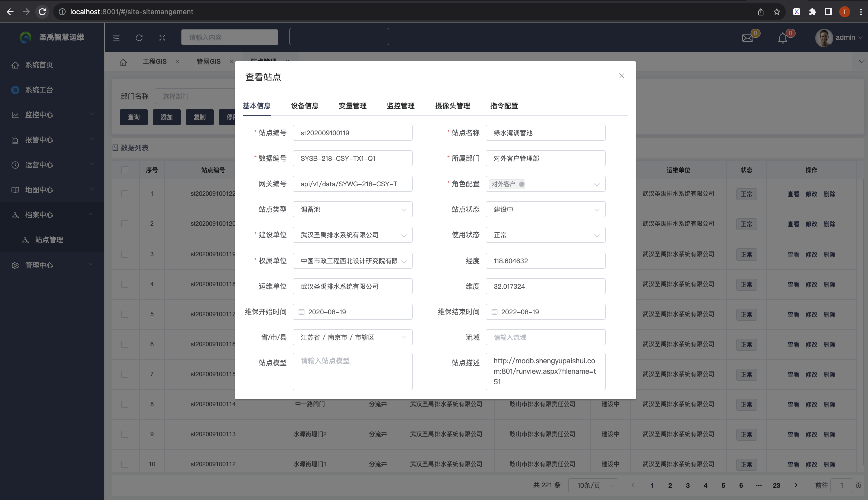Switch to the 设备信息 tab
Image resolution: width=868 pixels, height=500 pixels.
[x=304, y=106]
